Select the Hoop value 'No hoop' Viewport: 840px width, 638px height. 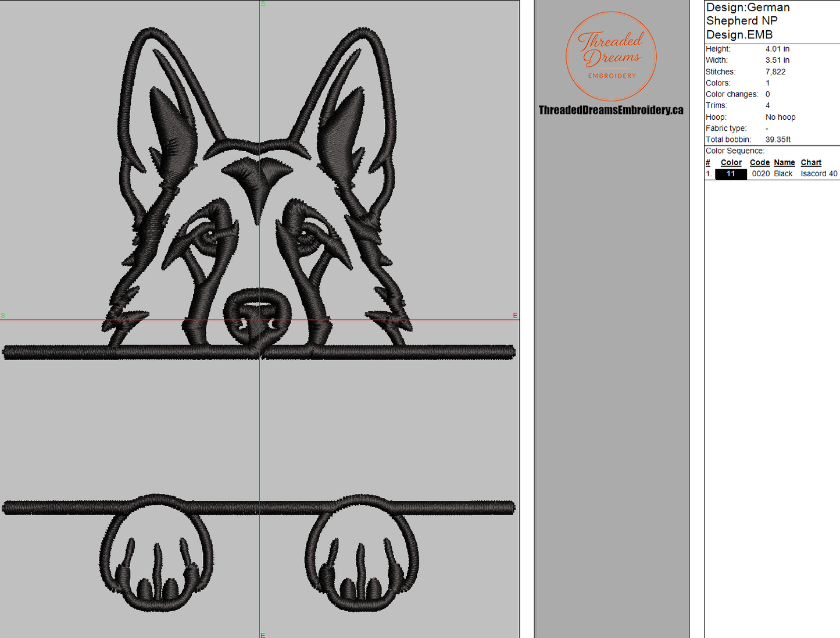pyautogui.click(x=780, y=117)
